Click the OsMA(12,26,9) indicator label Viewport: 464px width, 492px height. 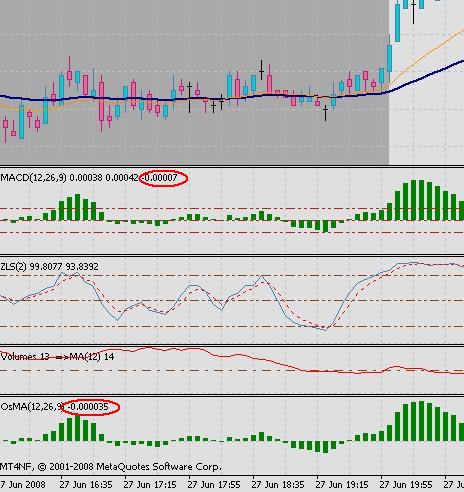32,407
